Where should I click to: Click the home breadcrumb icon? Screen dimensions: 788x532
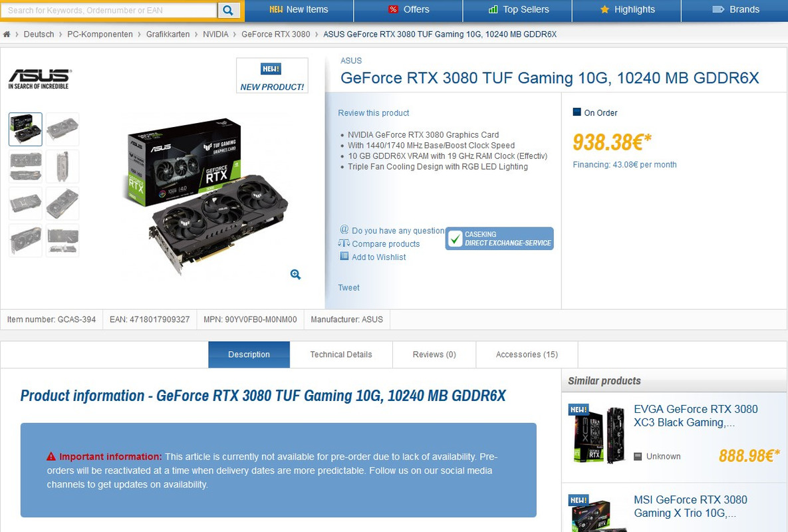[x=7, y=34]
